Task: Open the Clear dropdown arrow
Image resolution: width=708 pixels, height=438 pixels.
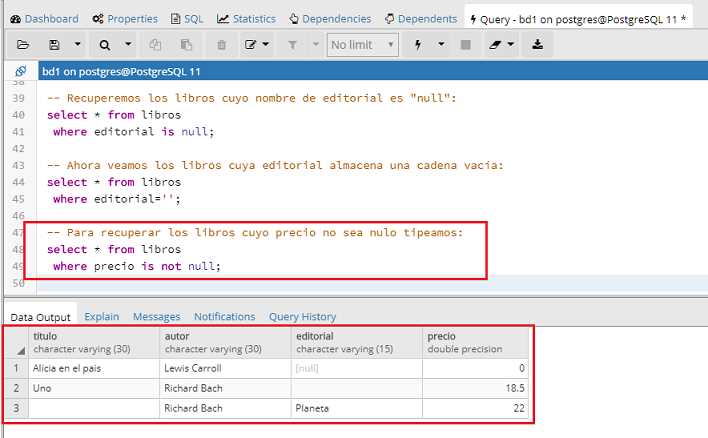Action: (511, 45)
